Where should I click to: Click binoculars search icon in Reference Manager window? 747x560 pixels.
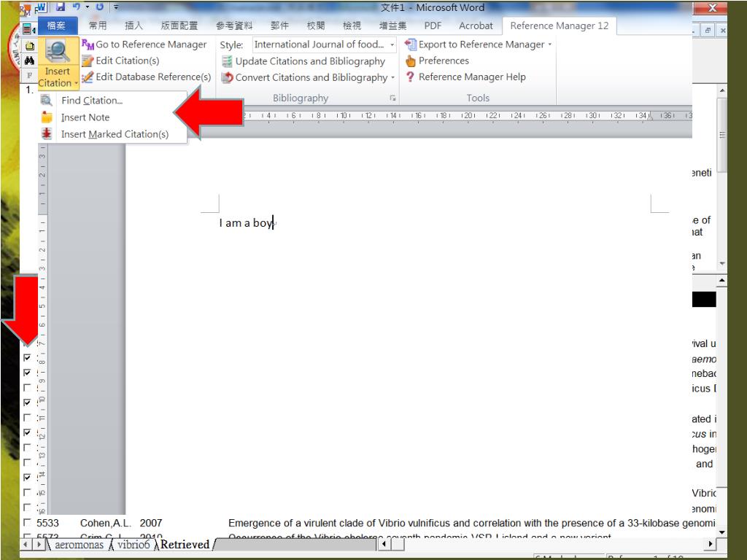coord(29,61)
